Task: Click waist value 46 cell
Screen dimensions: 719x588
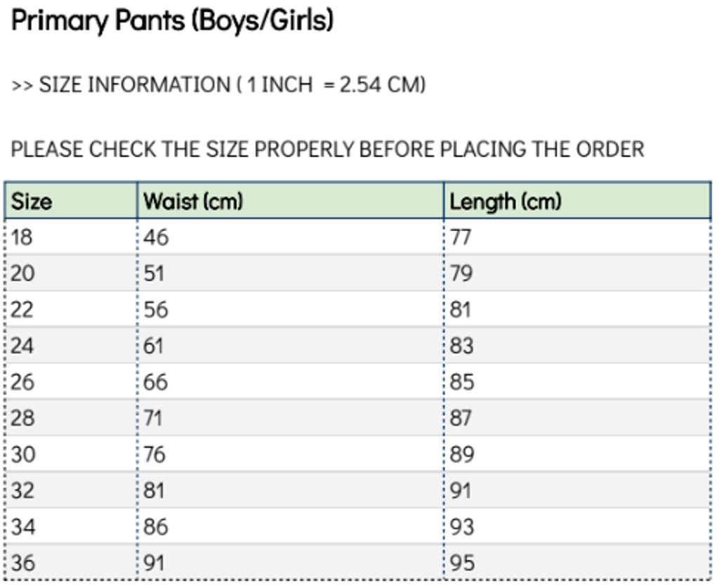Action: pos(156,237)
